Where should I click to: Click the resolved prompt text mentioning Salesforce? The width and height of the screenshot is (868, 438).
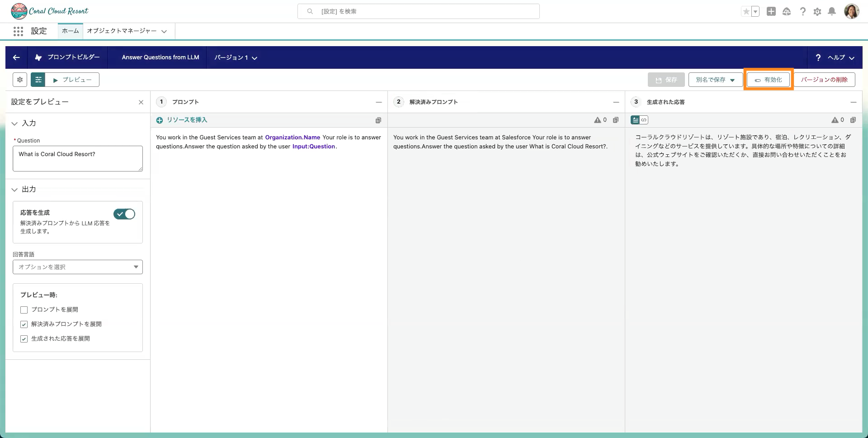(x=500, y=142)
